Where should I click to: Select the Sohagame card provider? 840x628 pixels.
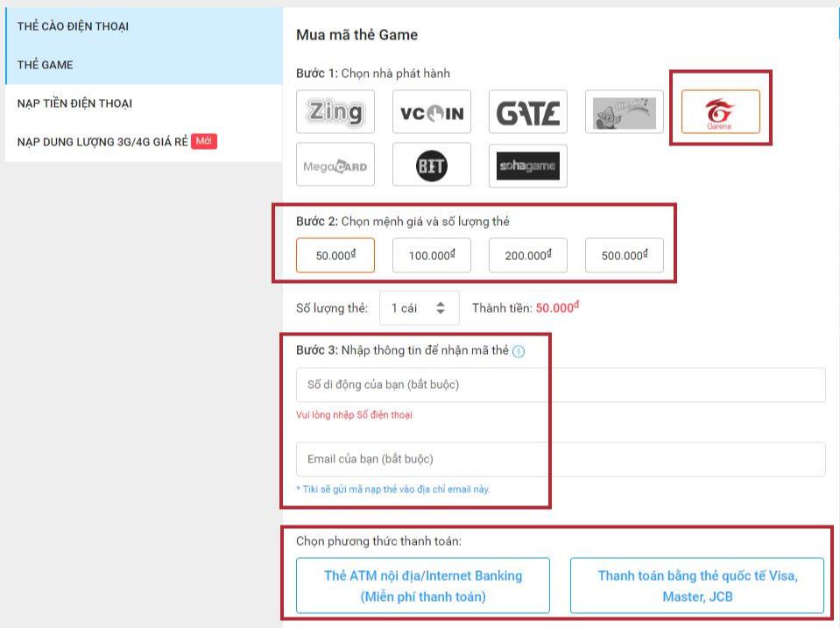[527, 166]
